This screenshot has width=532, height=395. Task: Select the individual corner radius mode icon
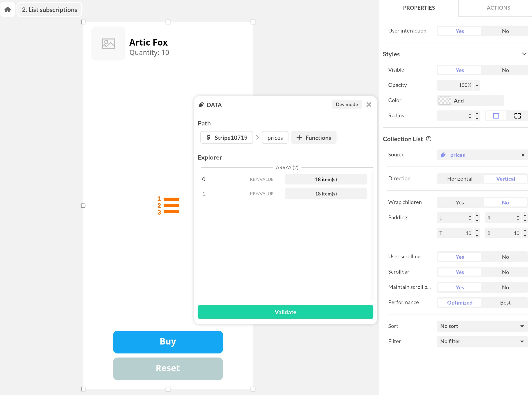(518, 116)
